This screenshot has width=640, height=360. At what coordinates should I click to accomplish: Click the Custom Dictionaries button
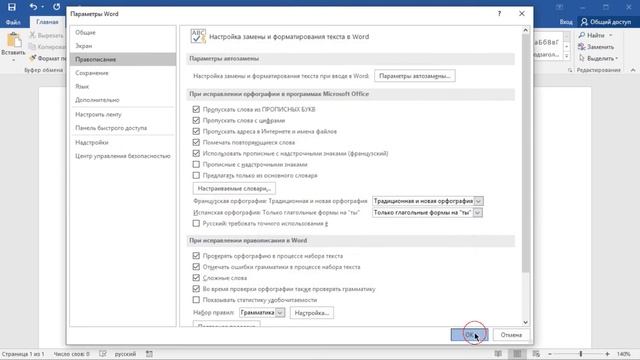tap(234, 189)
